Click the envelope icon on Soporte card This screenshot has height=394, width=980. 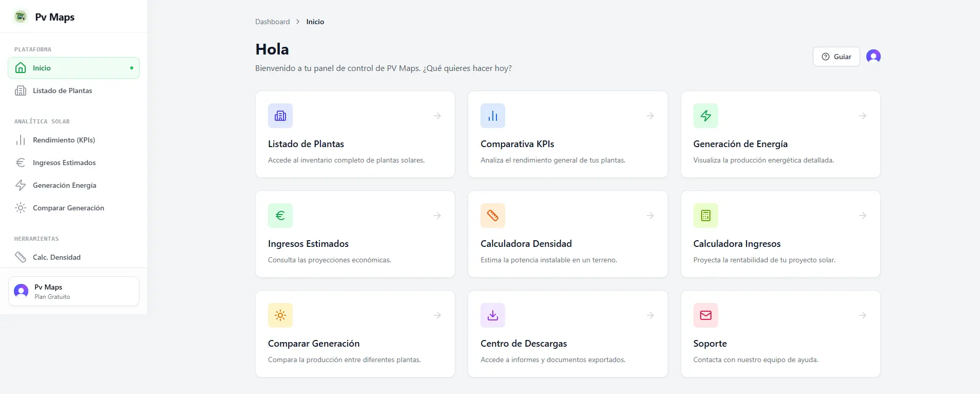click(x=706, y=315)
